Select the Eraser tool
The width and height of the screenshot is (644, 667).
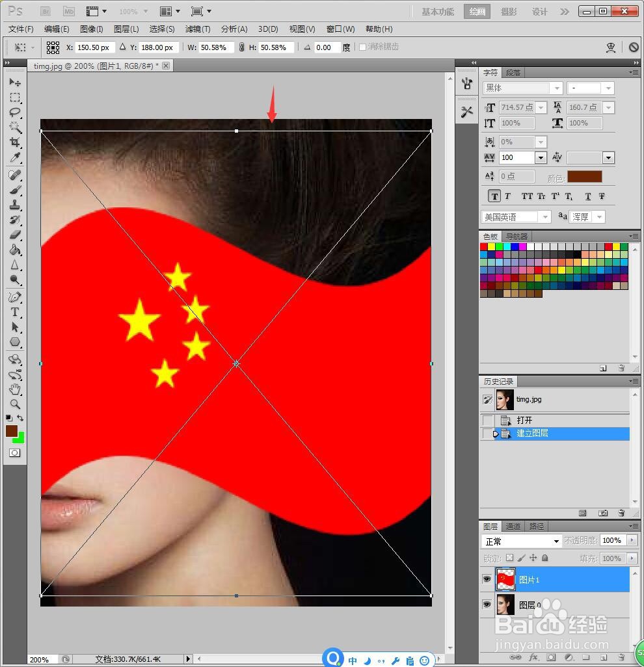tap(15, 235)
